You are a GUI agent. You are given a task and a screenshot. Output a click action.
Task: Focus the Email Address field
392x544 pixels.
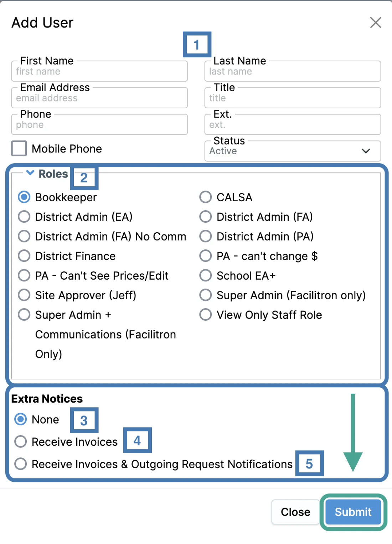(x=99, y=98)
